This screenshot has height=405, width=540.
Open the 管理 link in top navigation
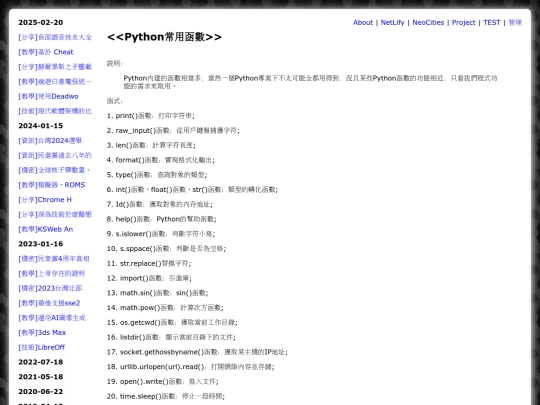(515, 22)
